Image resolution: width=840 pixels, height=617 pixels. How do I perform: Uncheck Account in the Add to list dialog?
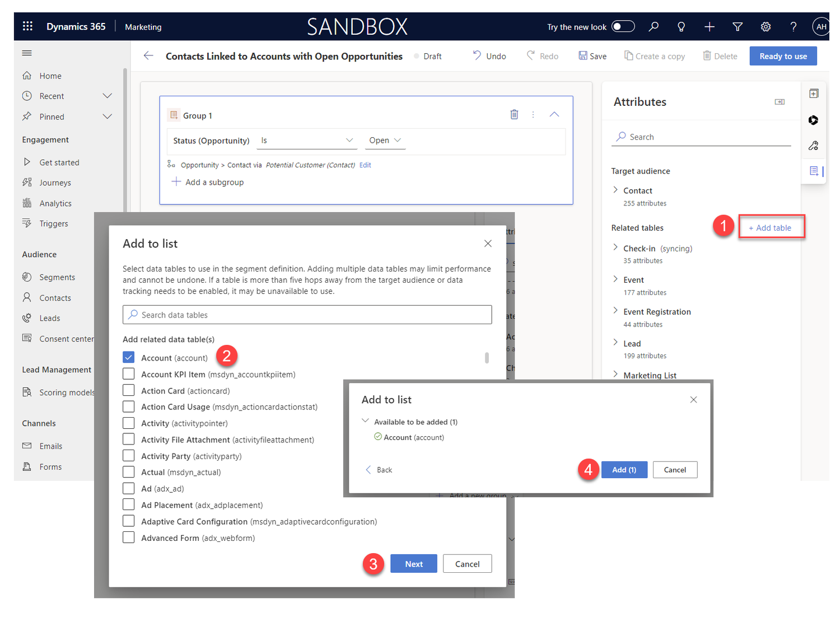pos(128,357)
